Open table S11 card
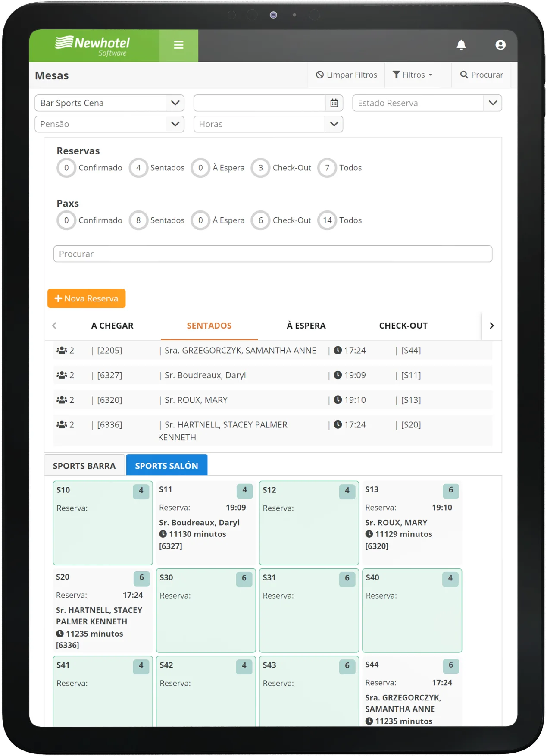547x756 pixels. click(x=206, y=523)
